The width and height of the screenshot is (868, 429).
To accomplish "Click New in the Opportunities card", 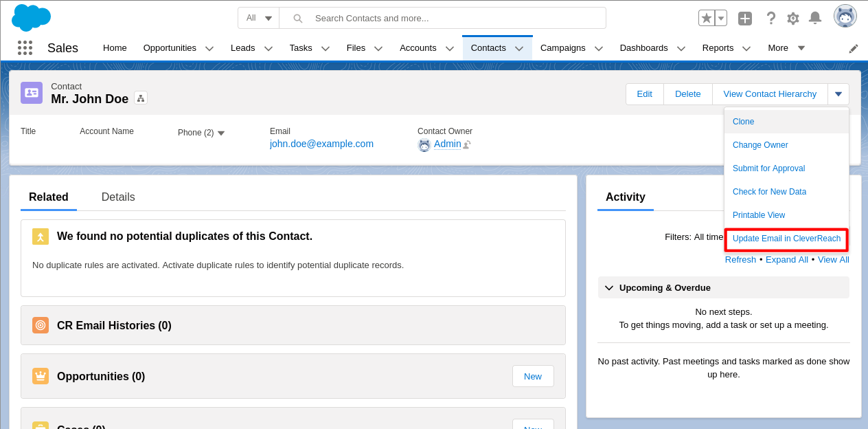I will [533, 376].
